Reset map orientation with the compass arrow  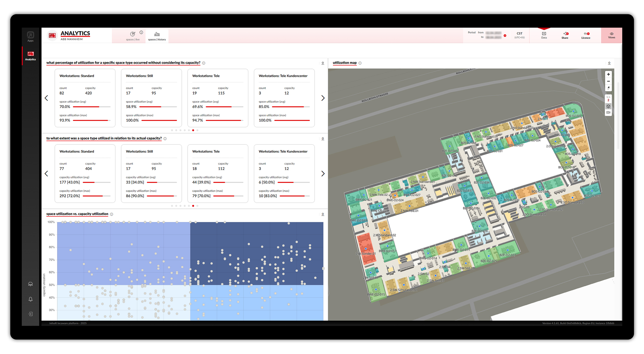tap(608, 88)
